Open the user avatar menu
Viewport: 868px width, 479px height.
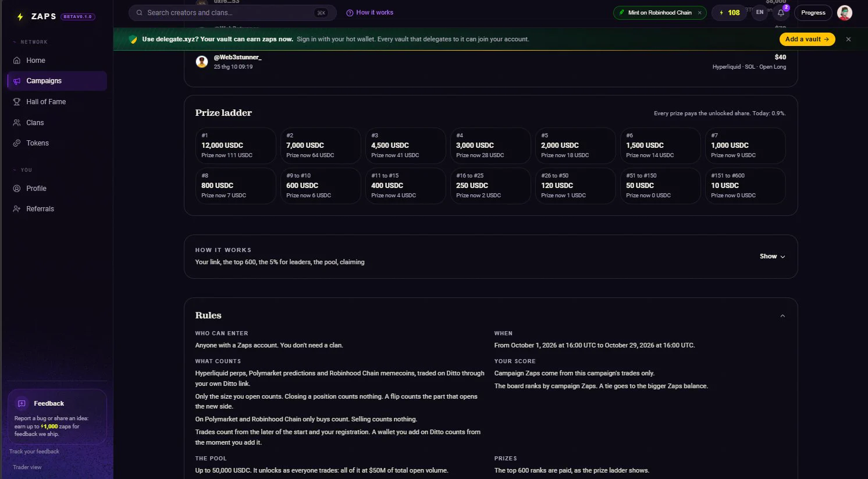(x=845, y=13)
